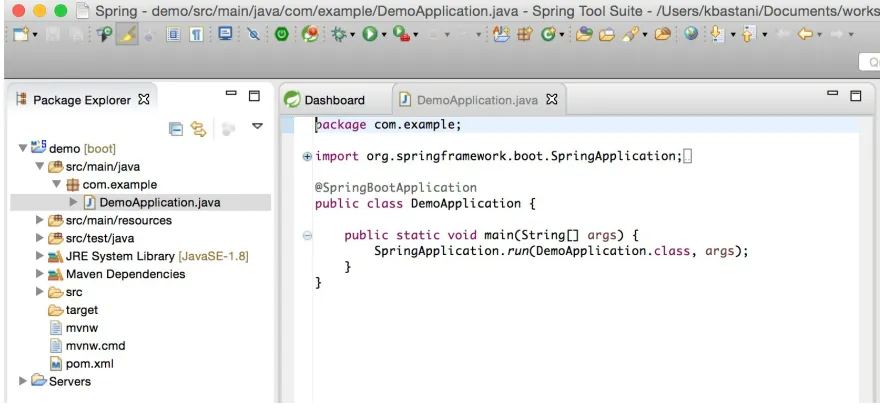Collapse the src/main/java folder
Viewport: 880px width, 416px height.
pyautogui.click(x=40, y=166)
